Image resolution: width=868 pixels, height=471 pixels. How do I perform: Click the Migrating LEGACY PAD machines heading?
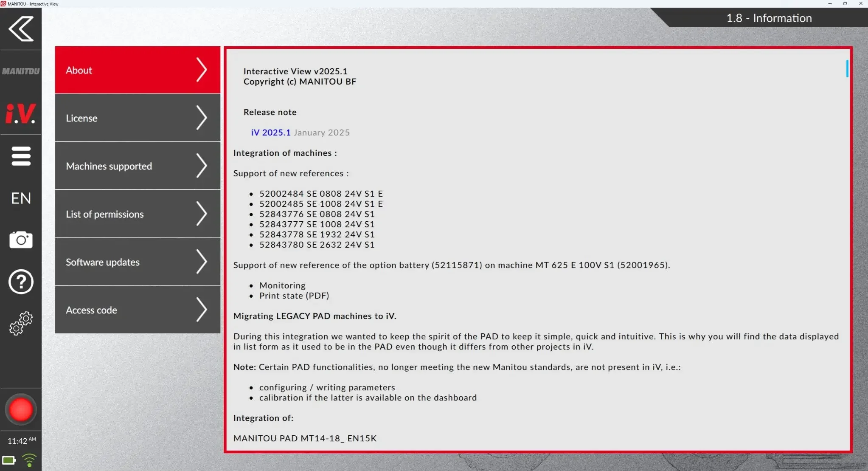pos(315,316)
